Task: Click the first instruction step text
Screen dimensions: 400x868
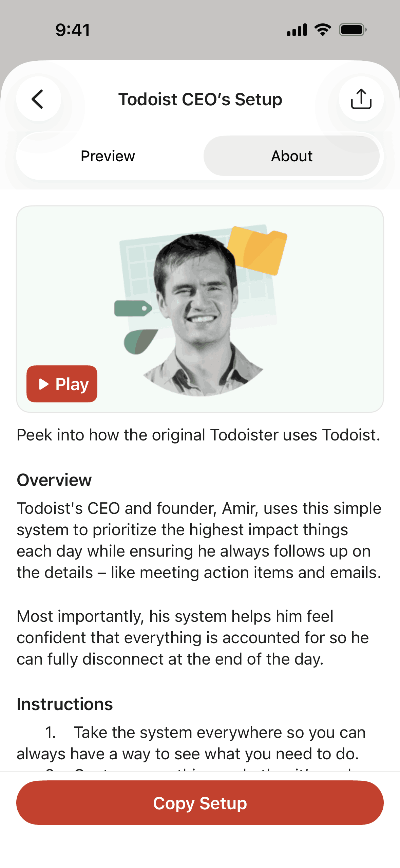Action: point(204,743)
